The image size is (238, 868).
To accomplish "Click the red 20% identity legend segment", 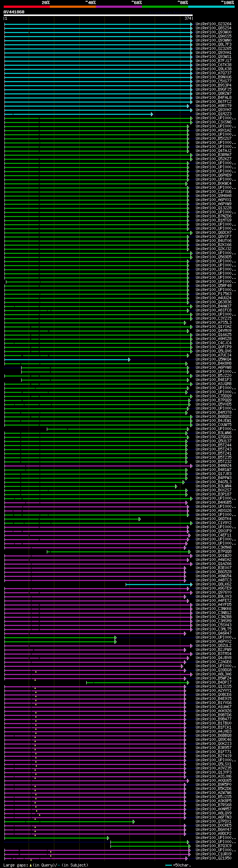I will [x=27, y=6].
